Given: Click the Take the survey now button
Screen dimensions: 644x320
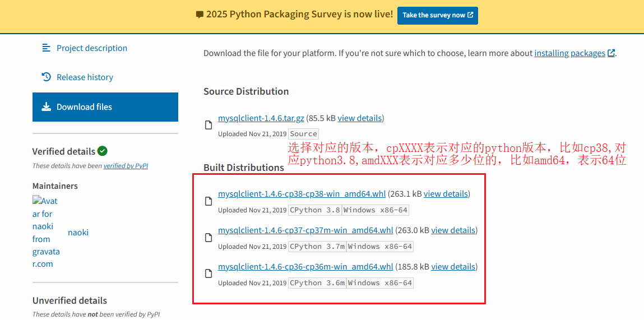Looking at the screenshot, I should (437, 15).
